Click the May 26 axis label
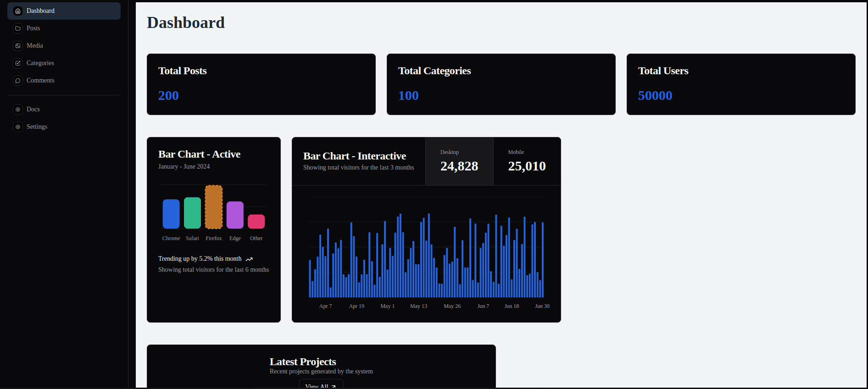Viewport: 868px width, 389px height. [452, 306]
